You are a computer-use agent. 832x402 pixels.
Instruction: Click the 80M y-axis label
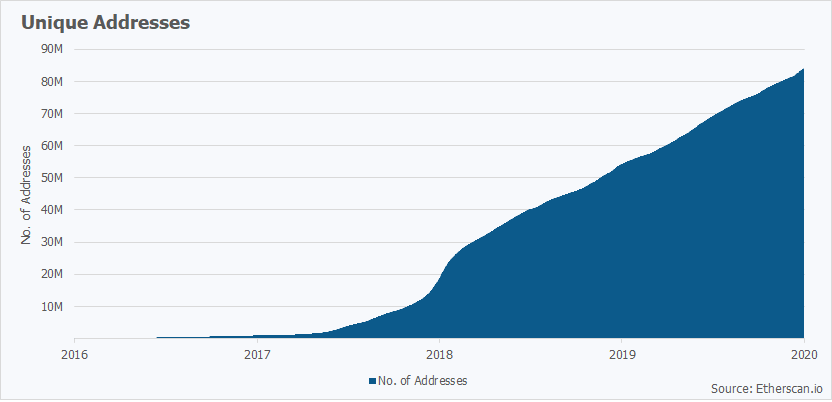click(x=52, y=81)
